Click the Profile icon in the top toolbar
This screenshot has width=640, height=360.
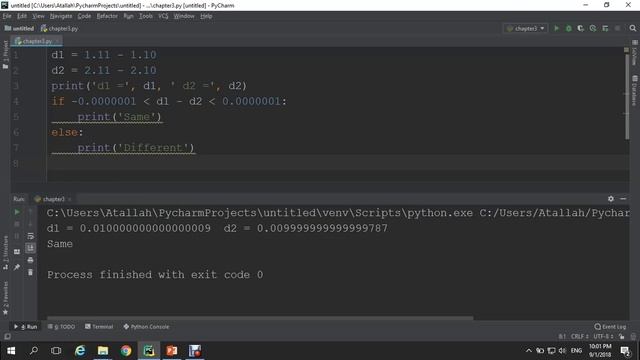click(593, 28)
